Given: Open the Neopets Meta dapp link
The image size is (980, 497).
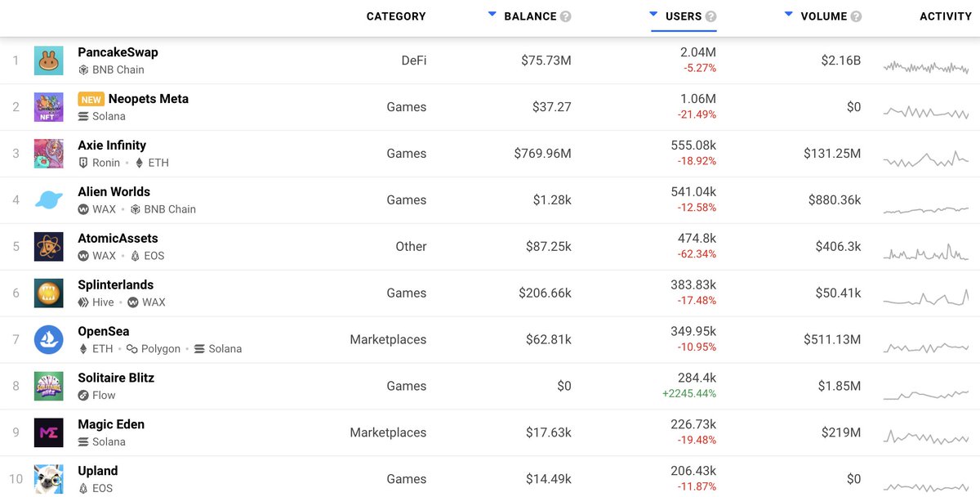Looking at the screenshot, I should [x=149, y=99].
